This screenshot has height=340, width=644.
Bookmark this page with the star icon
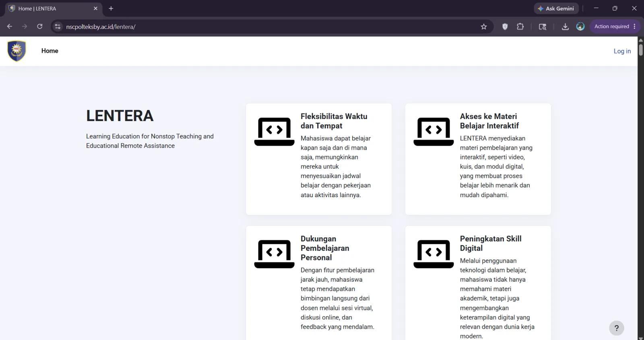484,27
